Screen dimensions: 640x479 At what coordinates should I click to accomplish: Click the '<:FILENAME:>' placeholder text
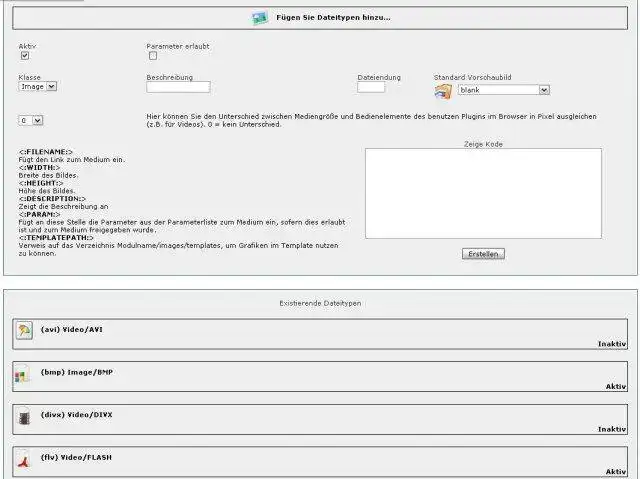[x=46, y=152]
